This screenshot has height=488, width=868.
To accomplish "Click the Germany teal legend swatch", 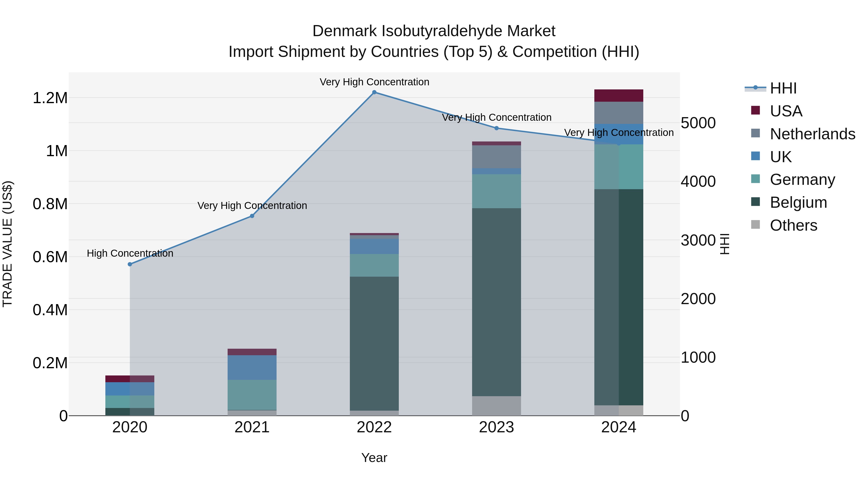I will (x=755, y=179).
